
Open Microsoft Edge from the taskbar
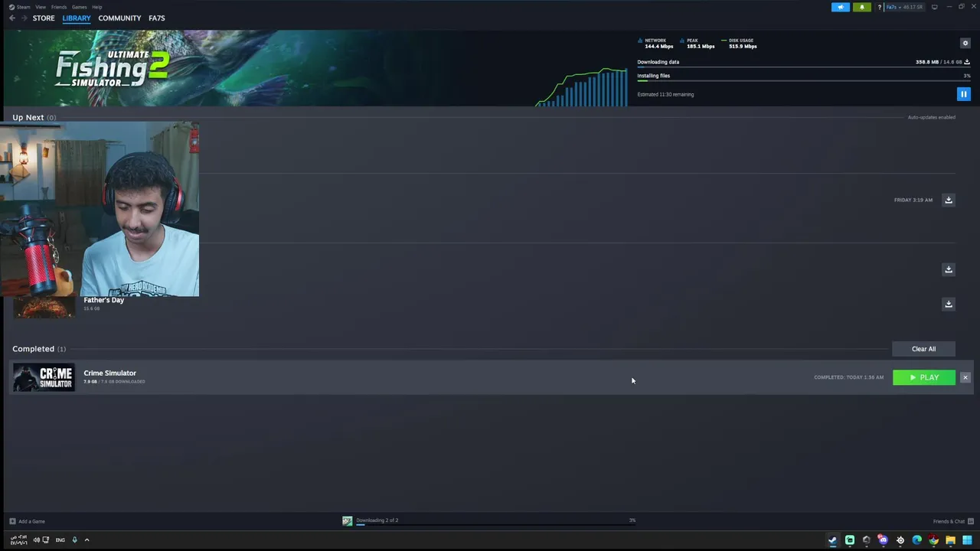tap(916, 540)
